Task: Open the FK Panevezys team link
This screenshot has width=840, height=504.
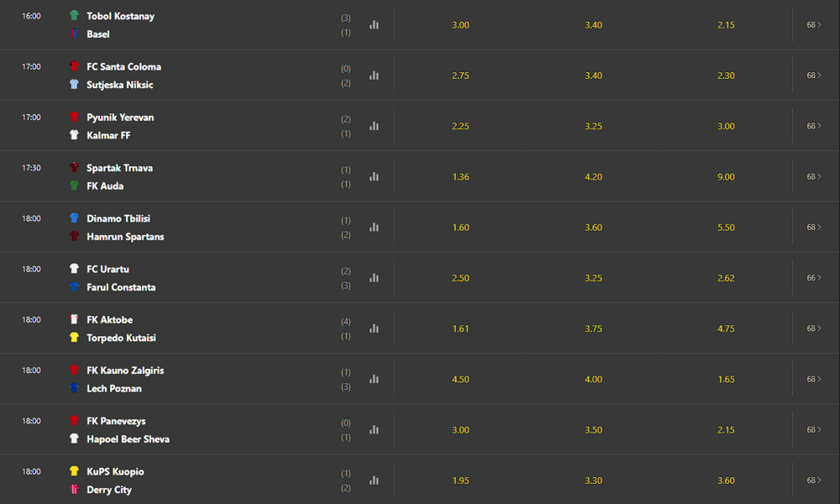Action: 116,421
